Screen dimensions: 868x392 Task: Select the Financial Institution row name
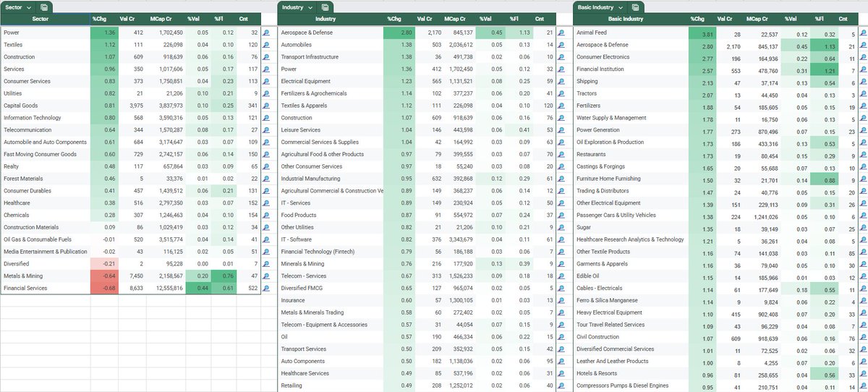(602, 69)
